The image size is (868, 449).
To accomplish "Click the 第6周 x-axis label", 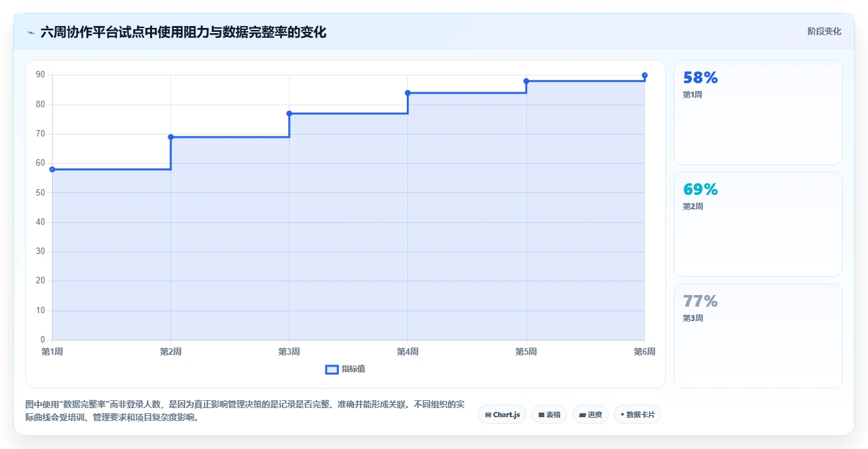I will [645, 352].
